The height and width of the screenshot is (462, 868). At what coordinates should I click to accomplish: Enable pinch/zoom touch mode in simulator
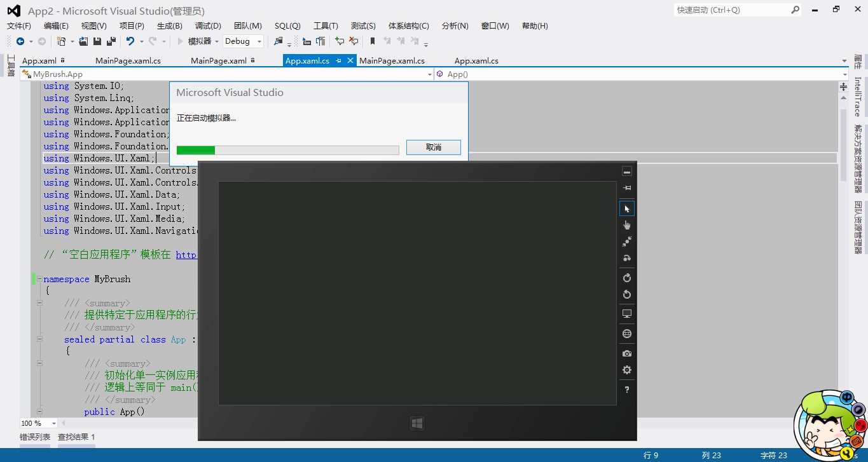tap(627, 241)
